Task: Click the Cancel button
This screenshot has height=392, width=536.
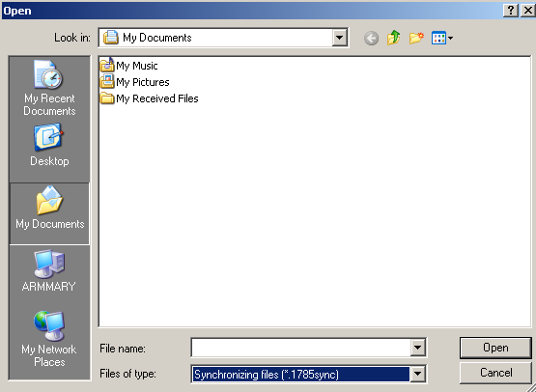Action: tap(495, 373)
